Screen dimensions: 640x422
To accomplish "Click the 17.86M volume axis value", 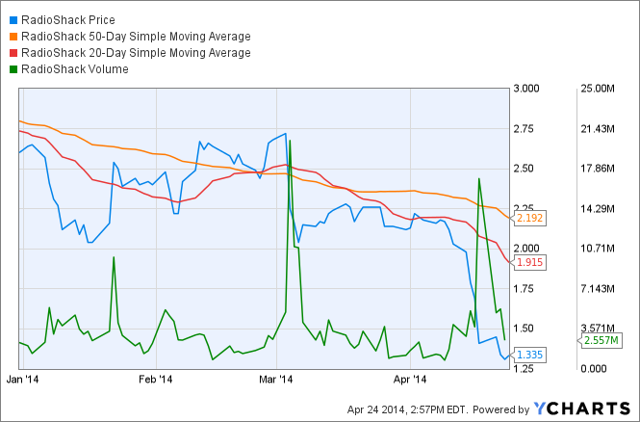I will click(x=598, y=169).
